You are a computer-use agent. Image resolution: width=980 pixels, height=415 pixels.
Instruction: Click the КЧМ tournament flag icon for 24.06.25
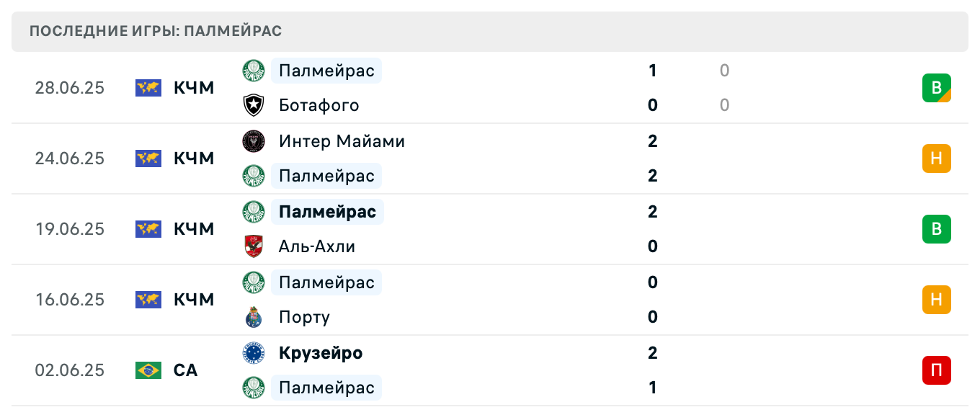148,159
